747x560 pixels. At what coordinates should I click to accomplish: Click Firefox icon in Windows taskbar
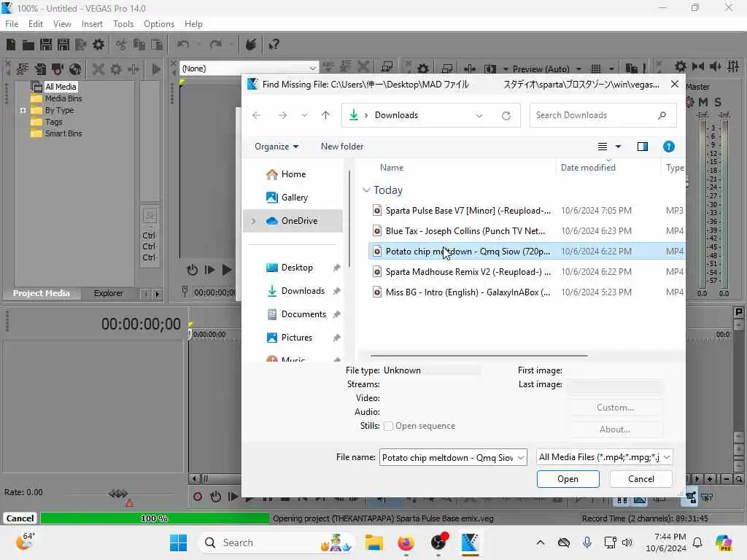(406, 542)
